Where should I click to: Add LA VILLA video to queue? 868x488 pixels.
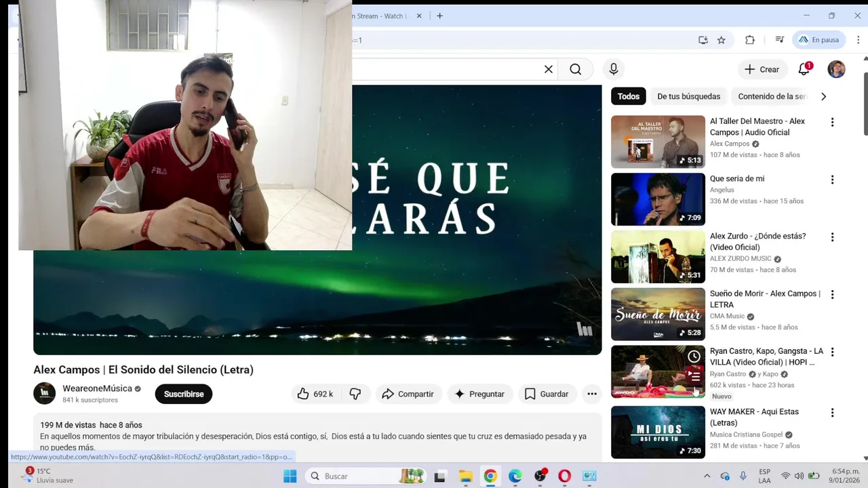coord(694,375)
